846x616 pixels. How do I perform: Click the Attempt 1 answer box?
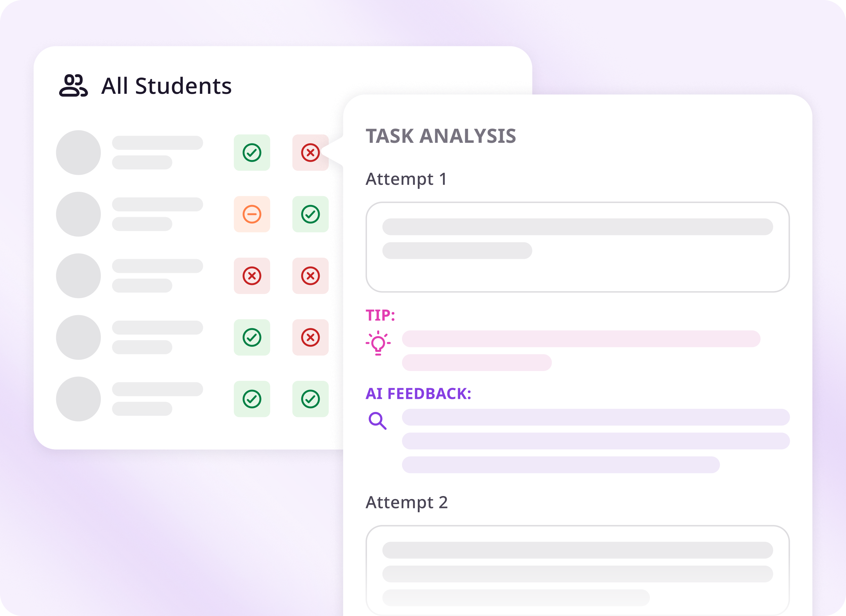tap(577, 247)
